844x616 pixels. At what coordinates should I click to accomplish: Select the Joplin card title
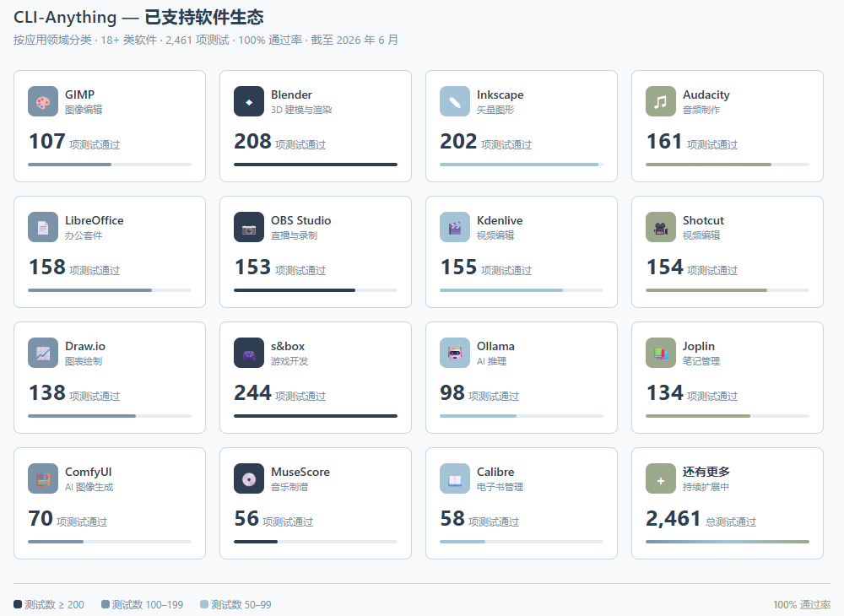point(699,347)
